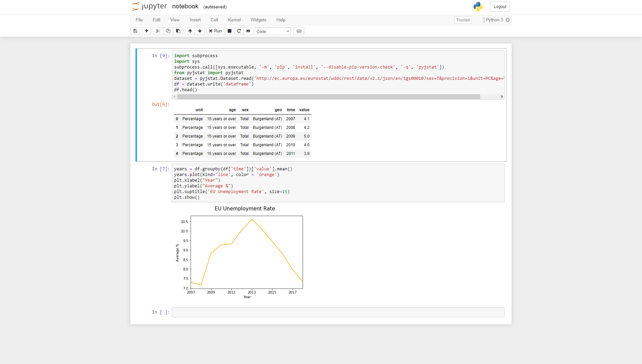Viewport: 642px width, 364px height.
Task: Save notebook with the floppy disk icon
Action: click(x=135, y=31)
